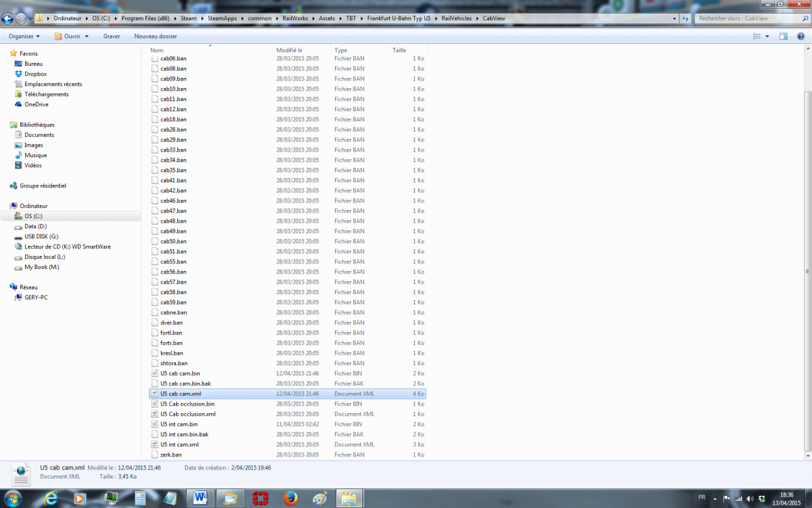Open the Windows Start button
This screenshot has width=812, height=508.
pyautogui.click(x=13, y=498)
